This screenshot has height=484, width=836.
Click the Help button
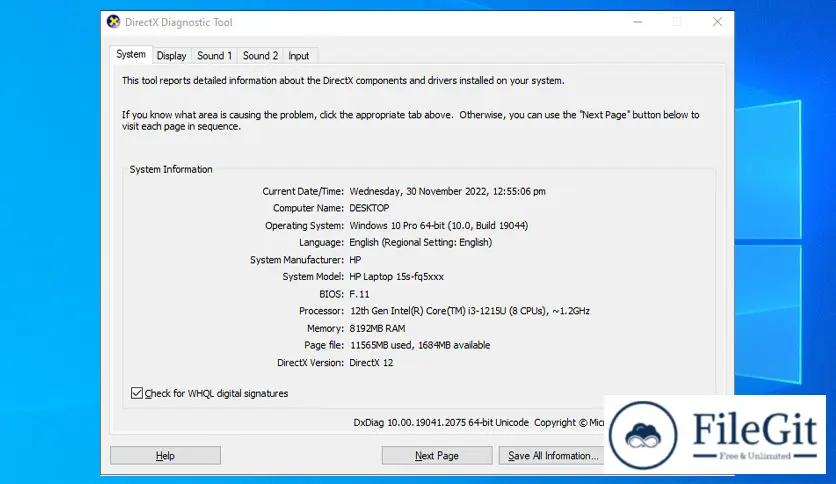pos(165,456)
